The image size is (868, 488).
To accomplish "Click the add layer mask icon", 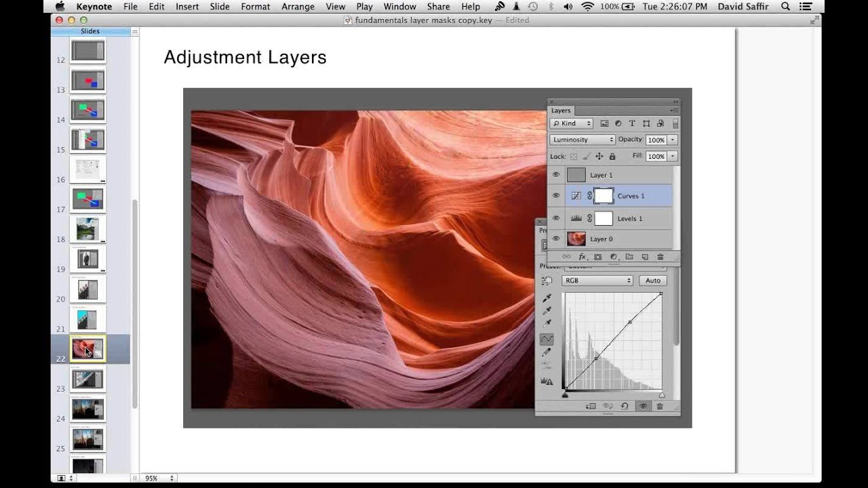I will [x=597, y=257].
